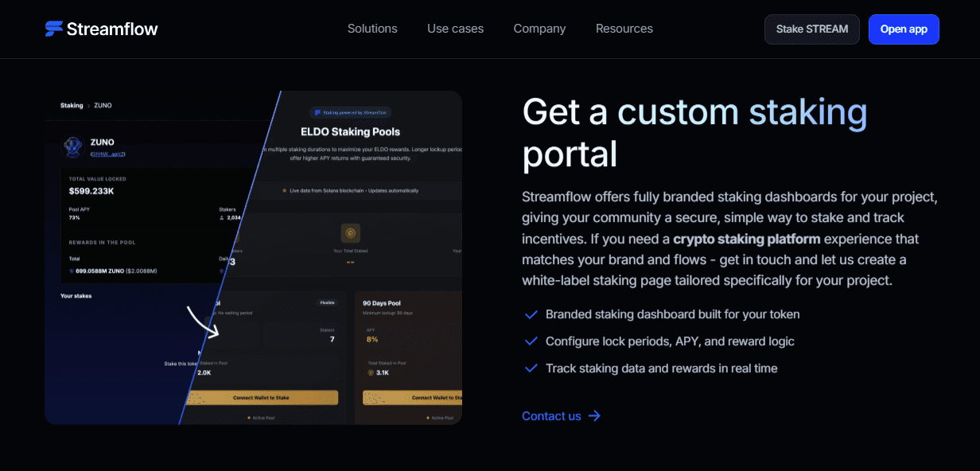Viewport: 980px width, 471px height.
Task: Click the checkmark next to Track staking data
Action: click(x=531, y=368)
